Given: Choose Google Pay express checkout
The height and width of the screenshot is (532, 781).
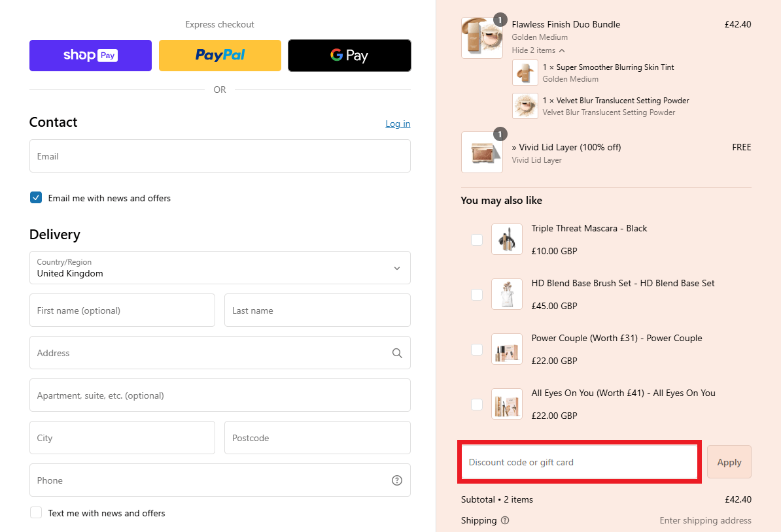Looking at the screenshot, I should pyautogui.click(x=350, y=56).
